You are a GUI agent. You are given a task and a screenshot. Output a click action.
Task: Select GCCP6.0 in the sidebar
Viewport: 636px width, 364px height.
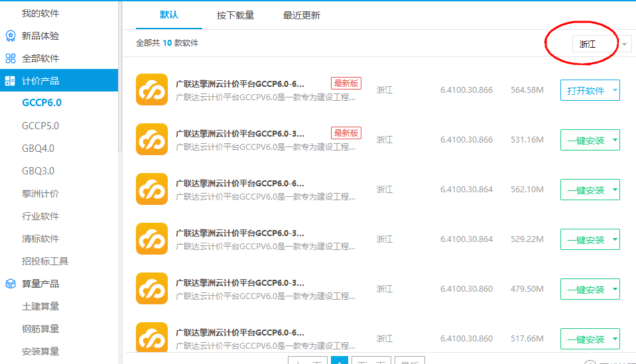click(x=42, y=103)
